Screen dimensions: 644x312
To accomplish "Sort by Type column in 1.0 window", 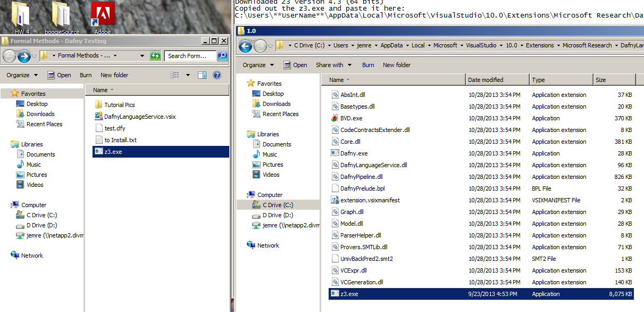I will coord(561,80).
